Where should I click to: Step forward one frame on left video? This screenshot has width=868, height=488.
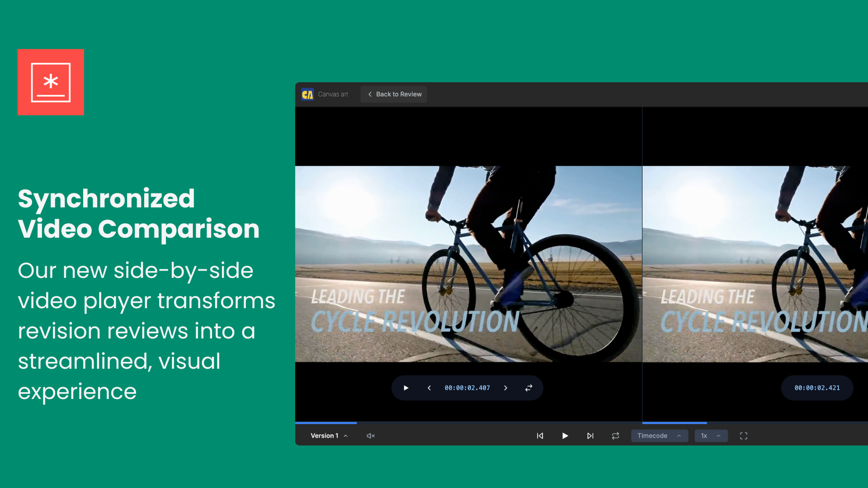[505, 388]
